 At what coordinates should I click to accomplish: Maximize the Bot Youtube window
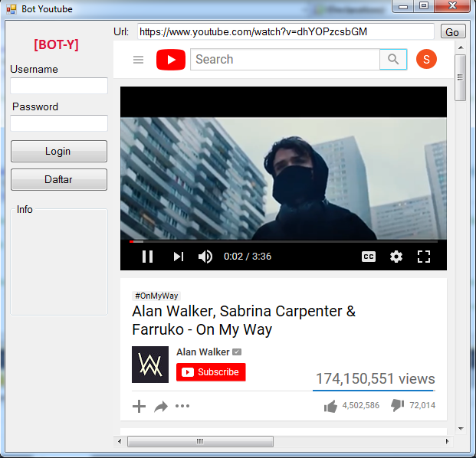[424, 6]
